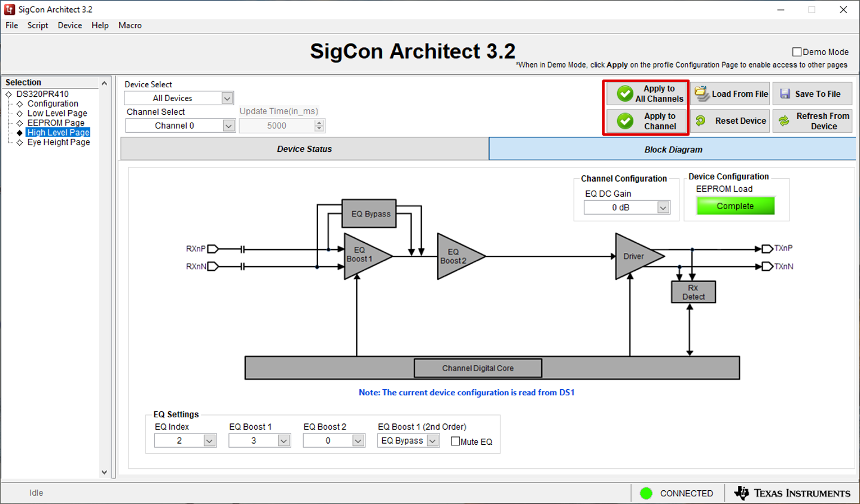The image size is (860, 504).
Task: Open the EQ Index dropdown
Action: 209,441
